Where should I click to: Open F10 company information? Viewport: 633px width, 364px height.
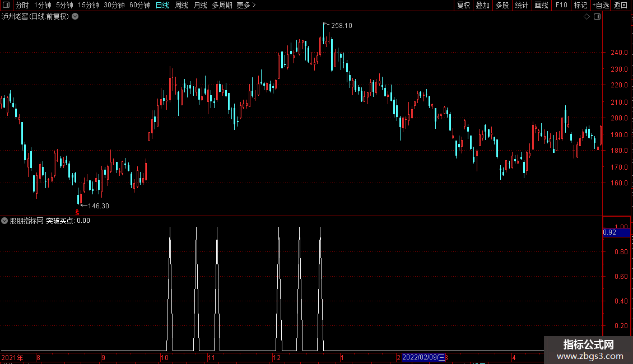point(561,5)
